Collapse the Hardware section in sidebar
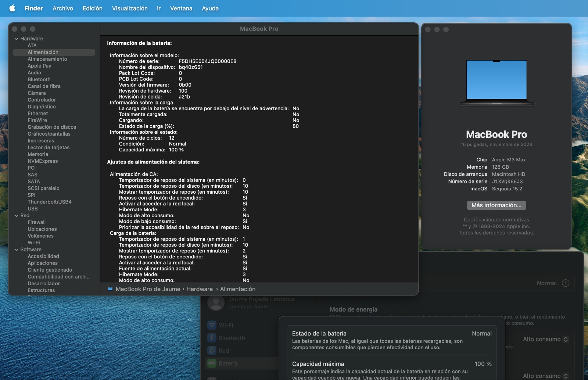This screenshot has width=588, height=380. click(16, 39)
